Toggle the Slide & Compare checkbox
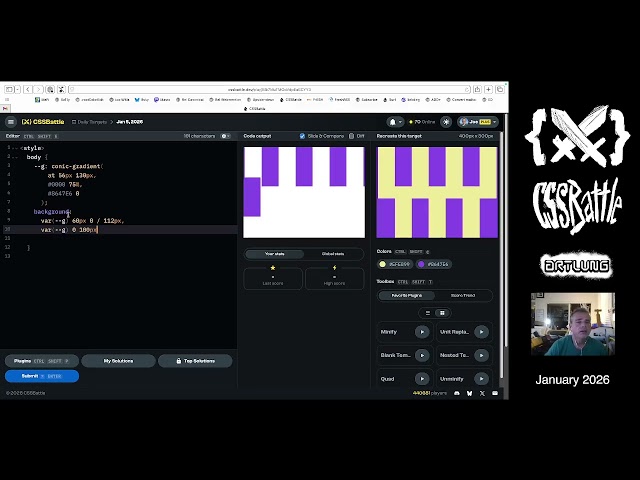The image size is (640, 480). (303, 136)
